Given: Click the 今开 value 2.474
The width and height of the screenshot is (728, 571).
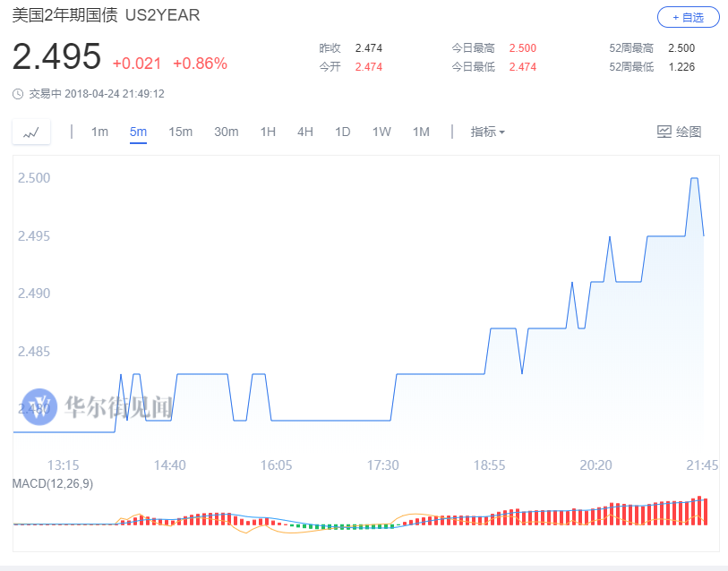Looking at the screenshot, I should click(369, 67).
